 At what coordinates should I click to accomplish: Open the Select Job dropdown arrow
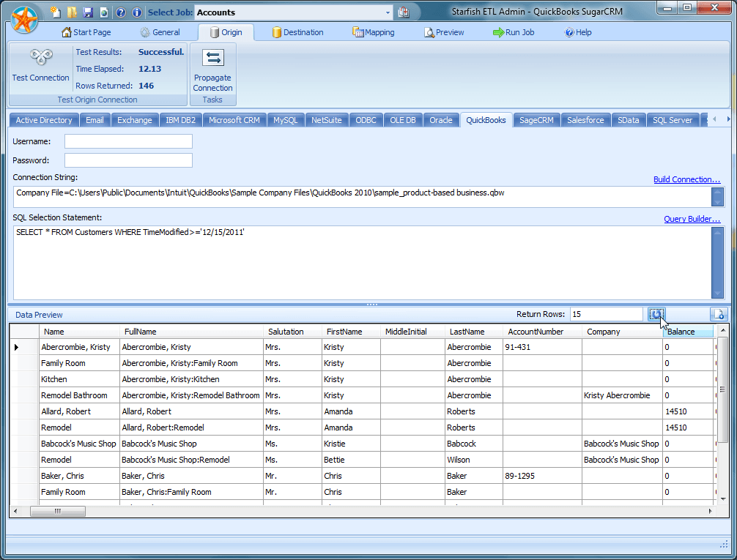(388, 12)
